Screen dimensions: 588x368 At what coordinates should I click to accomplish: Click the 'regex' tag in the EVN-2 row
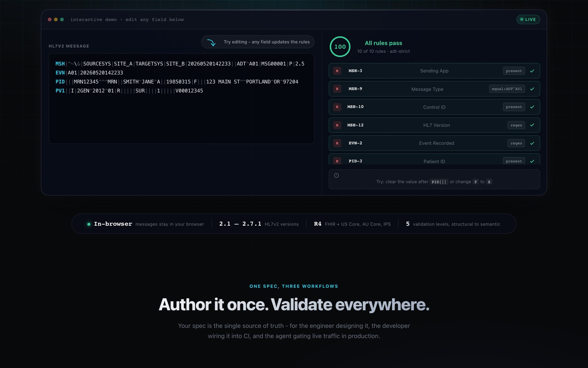[516, 143]
